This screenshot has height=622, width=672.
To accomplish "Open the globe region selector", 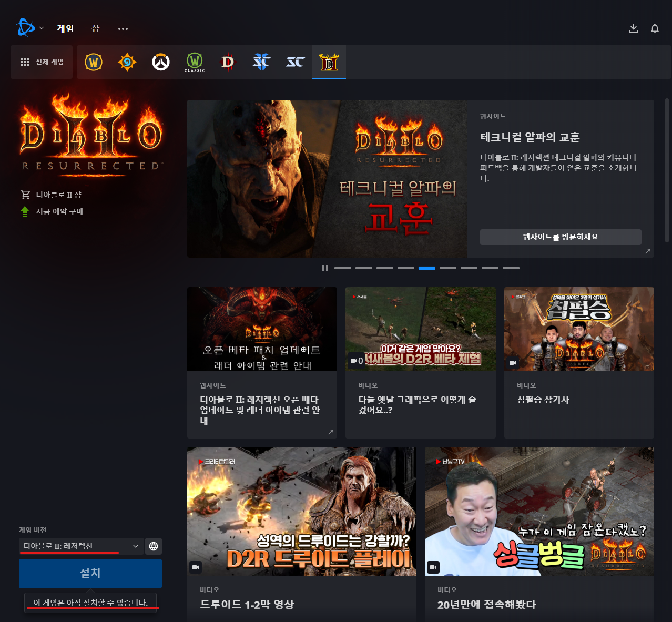I will (154, 546).
